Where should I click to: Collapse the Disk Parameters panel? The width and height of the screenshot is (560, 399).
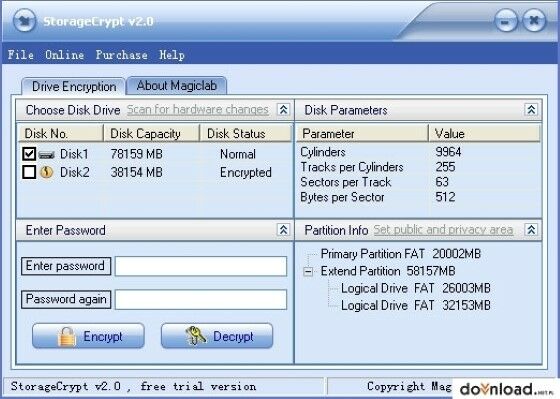click(531, 109)
